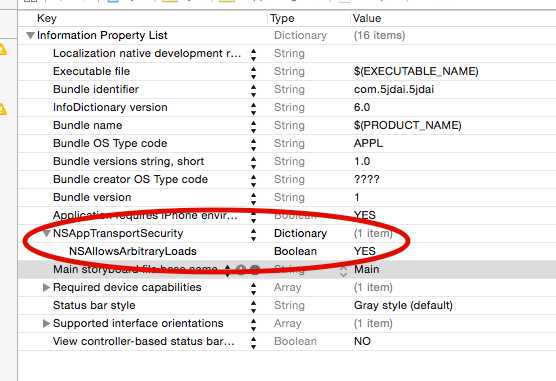Select the Bundle versions string, short key
This screenshot has height=381, width=556.
(128, 161)
